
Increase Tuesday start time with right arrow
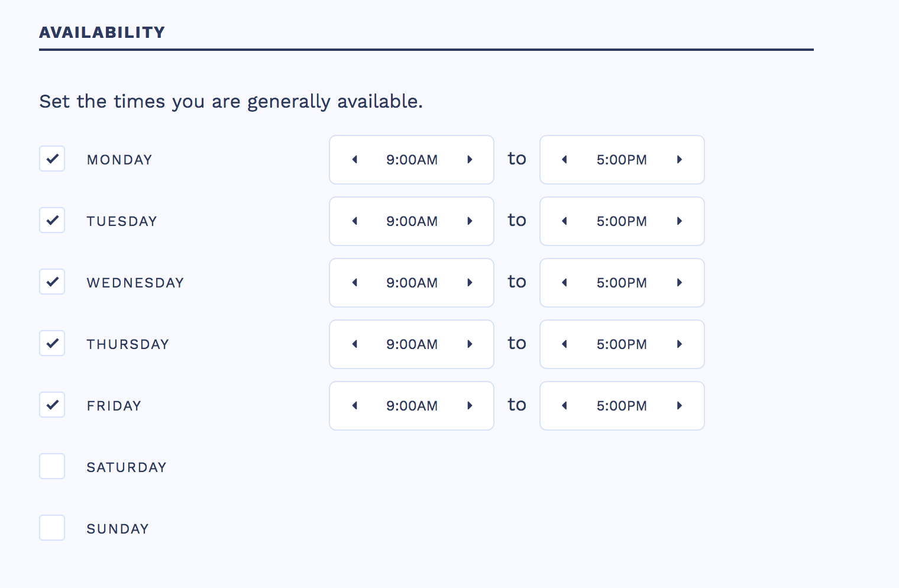tap(470, 221)
